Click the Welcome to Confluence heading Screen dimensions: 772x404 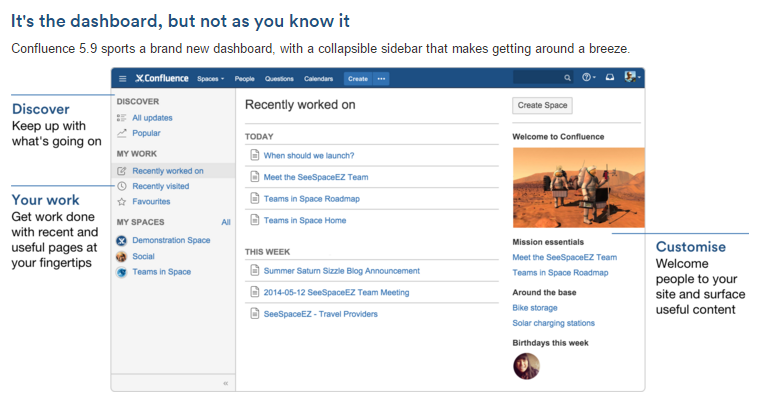(x=558, y=137)
